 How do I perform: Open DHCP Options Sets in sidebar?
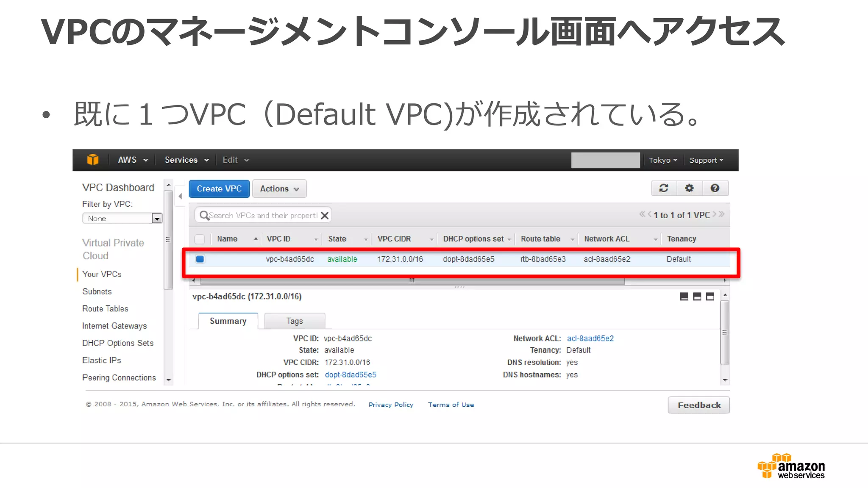coord(118,343)
